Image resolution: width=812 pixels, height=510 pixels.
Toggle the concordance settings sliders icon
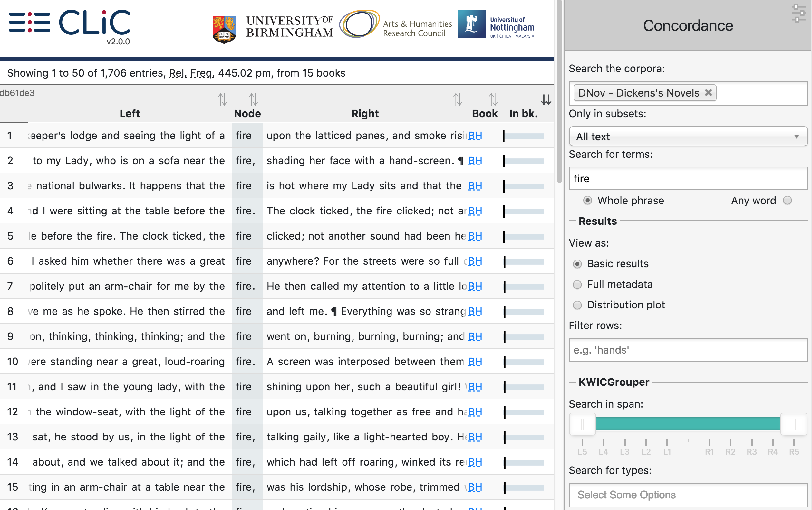(798, 13)
